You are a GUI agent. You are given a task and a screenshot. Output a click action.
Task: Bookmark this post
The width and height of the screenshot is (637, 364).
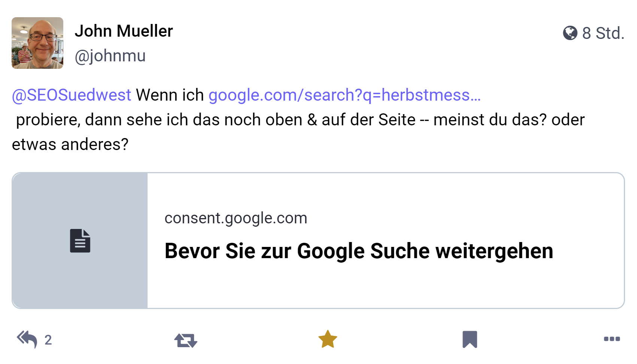coord(470,339)
